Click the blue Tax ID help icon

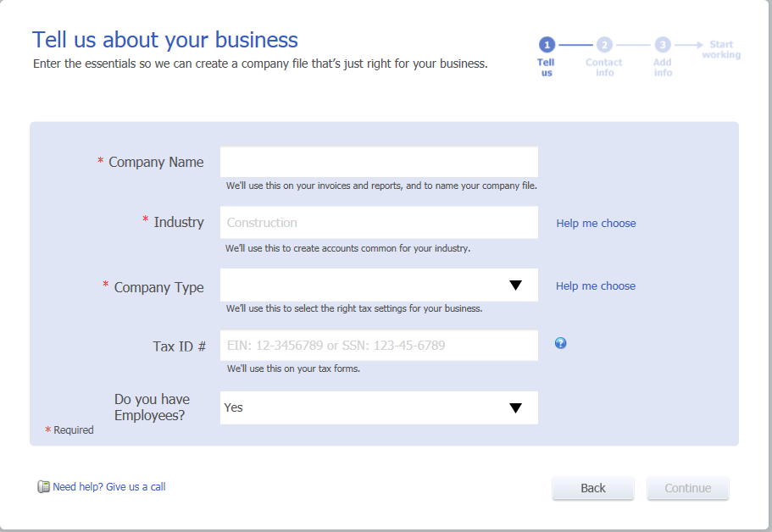560,343
